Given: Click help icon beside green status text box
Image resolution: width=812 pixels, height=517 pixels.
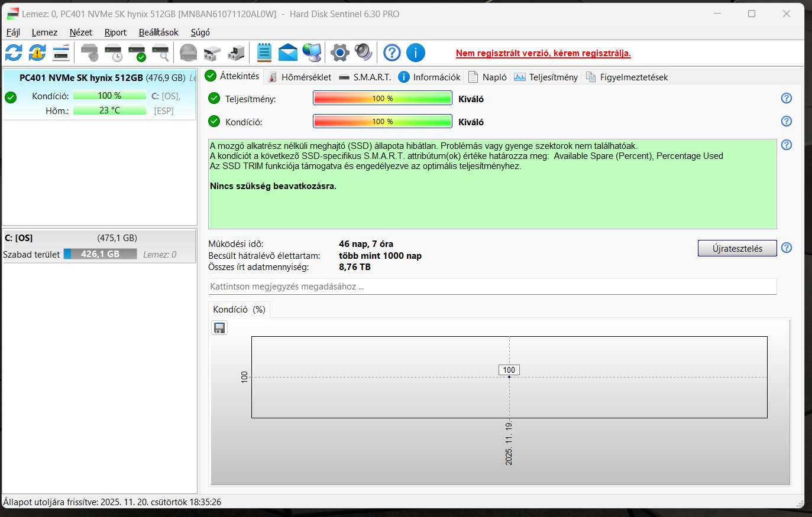Looking at the screenshot, I should [787, 145].
